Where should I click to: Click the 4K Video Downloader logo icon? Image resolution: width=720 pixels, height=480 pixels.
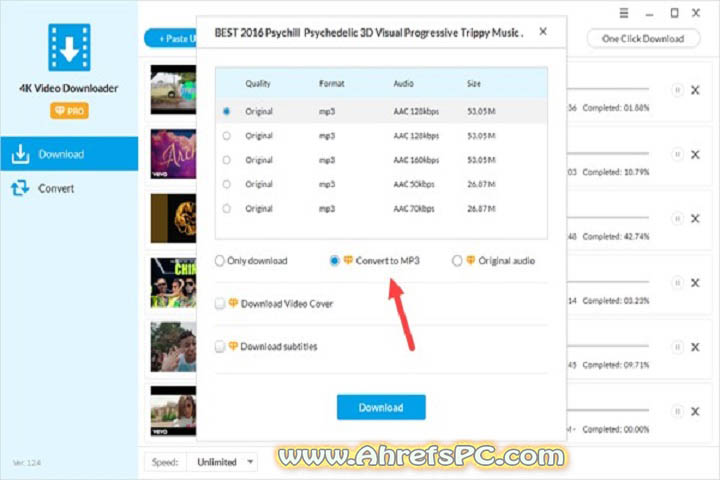coord(69,47)
